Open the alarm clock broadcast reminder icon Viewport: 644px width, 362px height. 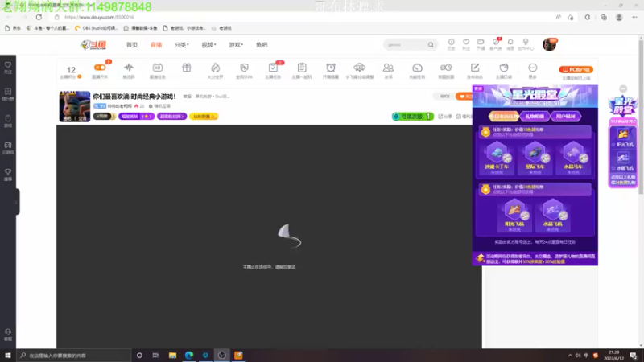pos(331,70)
